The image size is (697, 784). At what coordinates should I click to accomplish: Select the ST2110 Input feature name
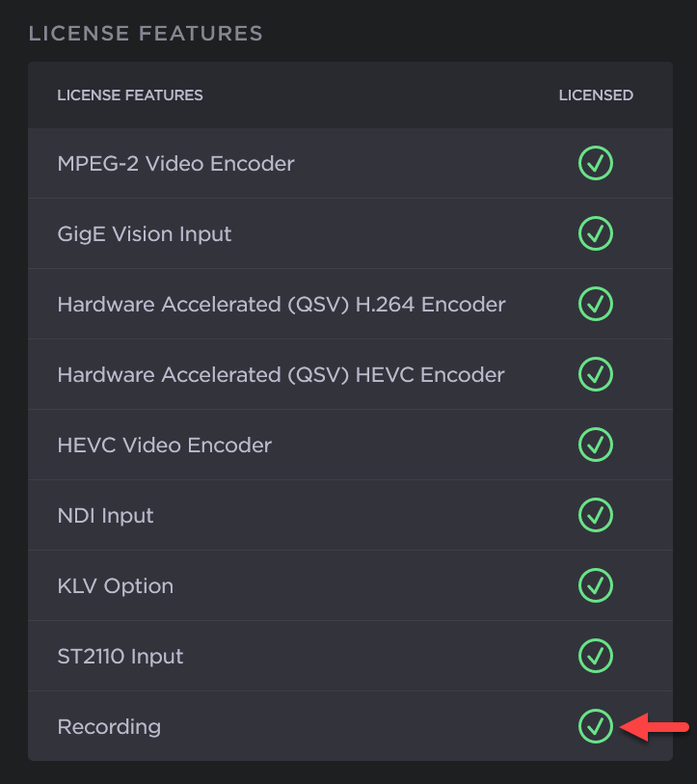(x=121, y=657)
